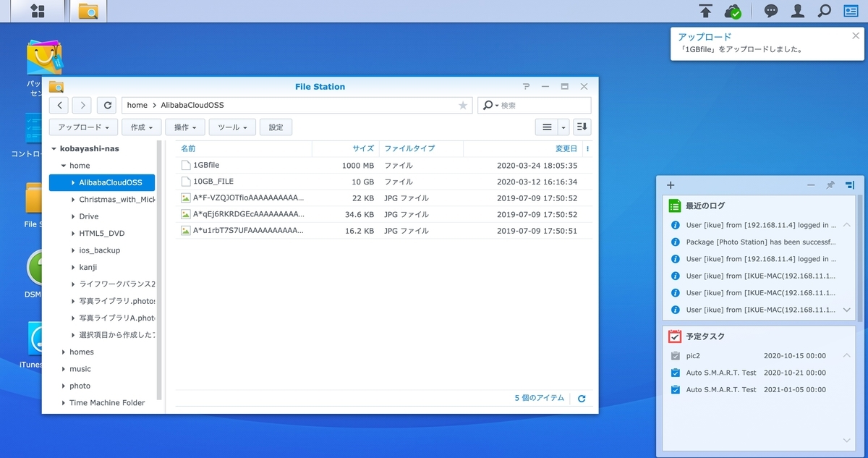This screenshot has height=458, width=868.
Task: Click the top bar search magnifier icon
Action: [824, 11]
